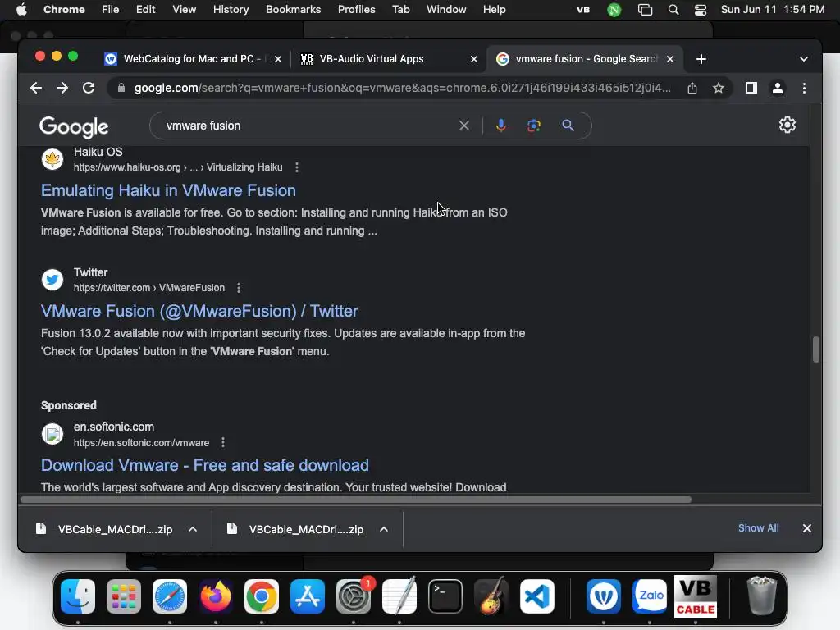Open the VMware Fusion Twitter result
The width and height of the screenshot is (840, 630).
[x=199, y=311]
